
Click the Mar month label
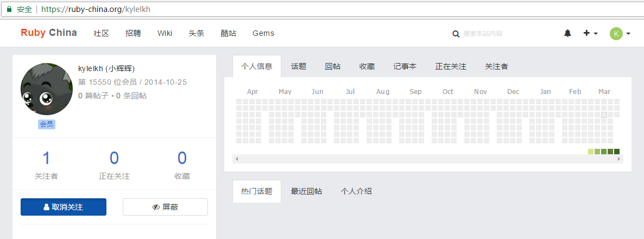(x=604, y=92)
